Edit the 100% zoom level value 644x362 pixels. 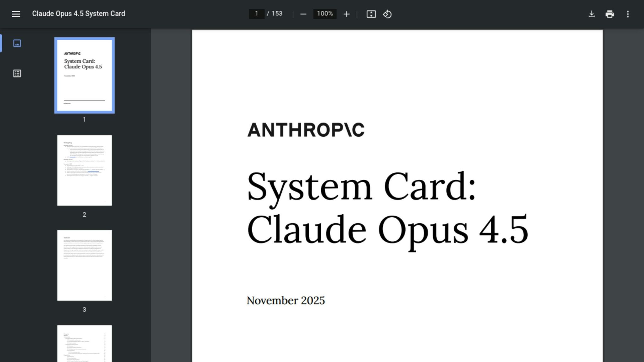pos(325,14)
